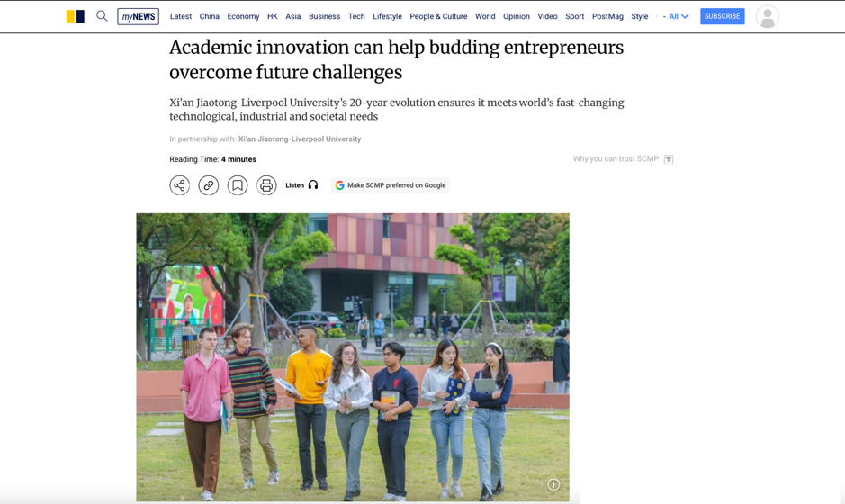Select People & Culture in navigation
Viewport: 845px width, 504px height.
(x=438, y=16)
